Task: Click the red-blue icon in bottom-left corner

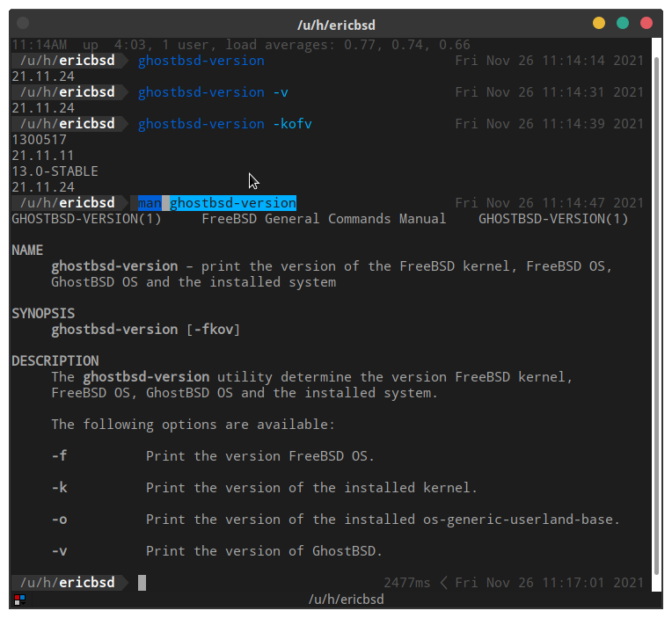Action: point(19,600)
